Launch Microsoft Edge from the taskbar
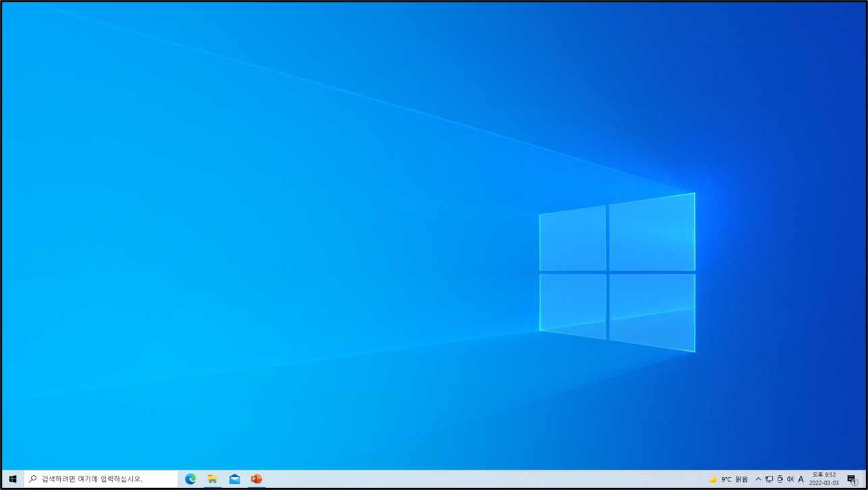 [190, 479]
